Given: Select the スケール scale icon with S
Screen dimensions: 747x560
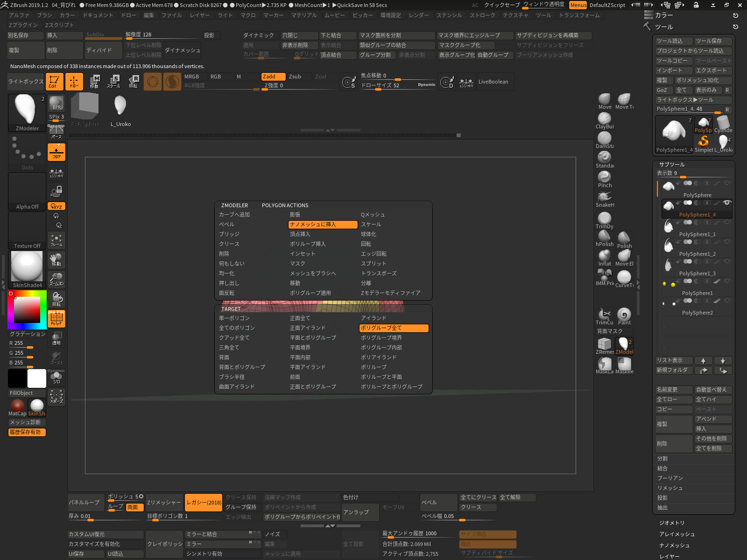Looking at the screenshot, I should click(113, 82).
